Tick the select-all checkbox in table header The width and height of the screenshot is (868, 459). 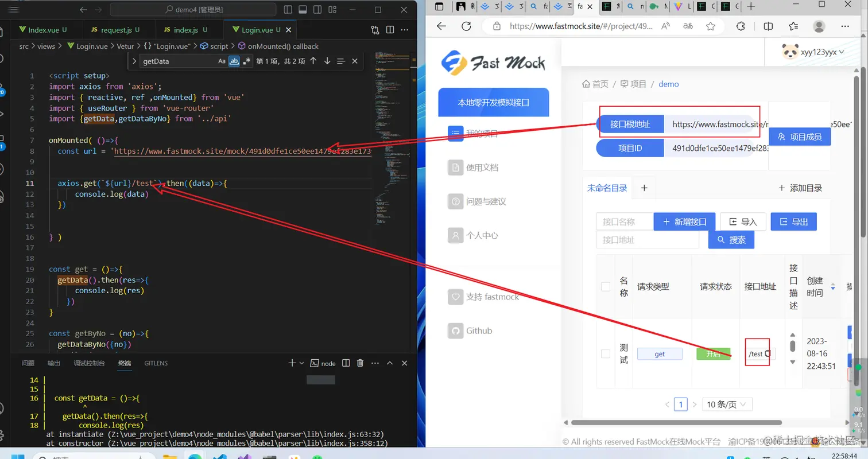(x=606, y=286)
